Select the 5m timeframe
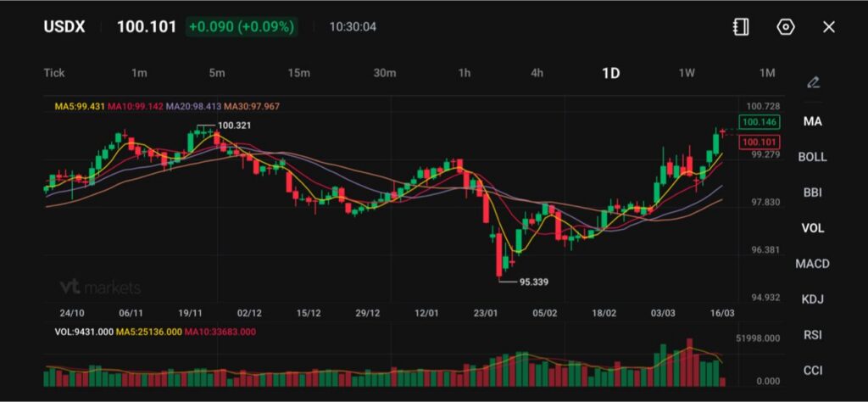 (x=217, y=73)
